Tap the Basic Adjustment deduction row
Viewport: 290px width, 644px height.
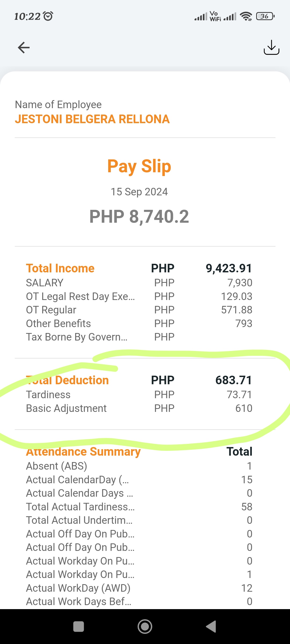coord(66,408)
